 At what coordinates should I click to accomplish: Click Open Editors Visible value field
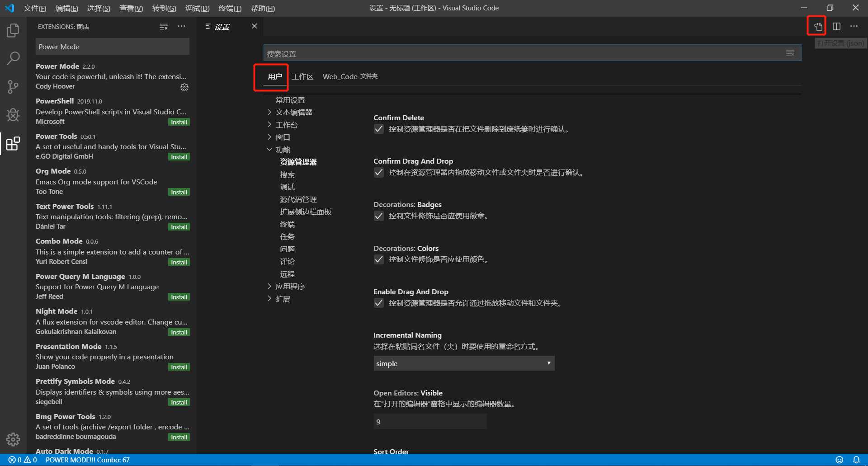point(430,421)
